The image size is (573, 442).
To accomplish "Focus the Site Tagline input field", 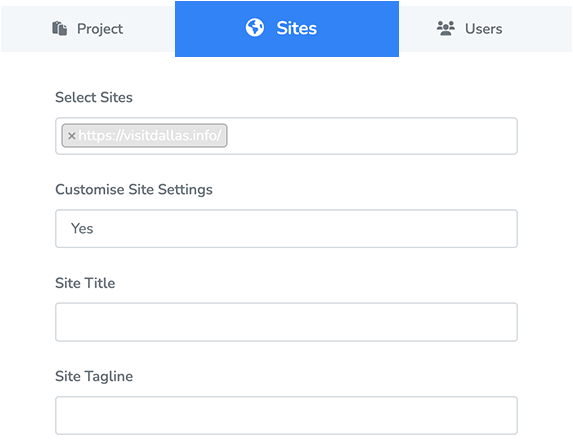I will click(x=286, y=415).
